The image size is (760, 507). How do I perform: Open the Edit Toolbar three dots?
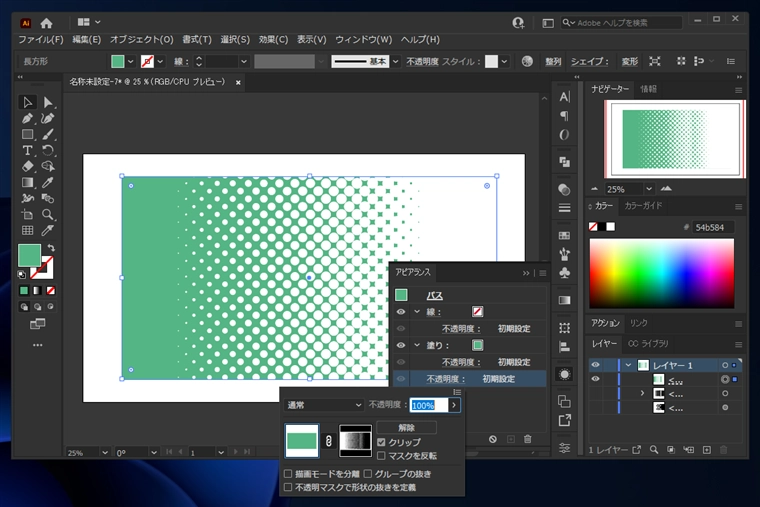[37, 345]
